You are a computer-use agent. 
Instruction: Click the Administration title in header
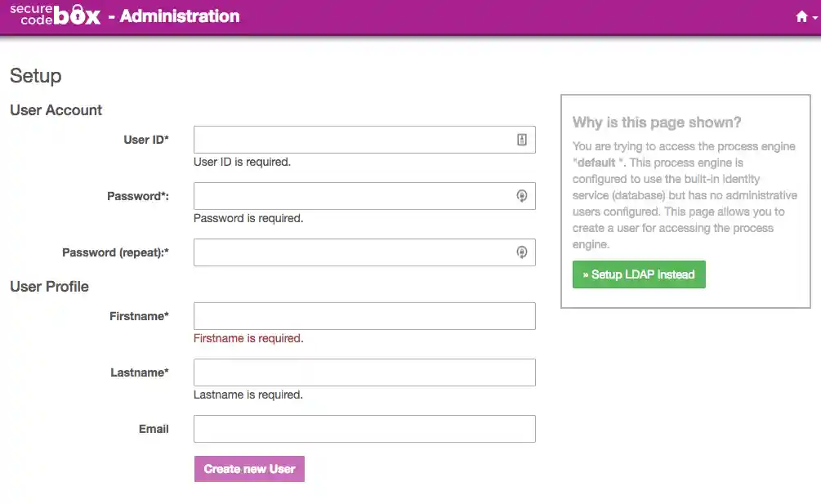tap(180, 16)
